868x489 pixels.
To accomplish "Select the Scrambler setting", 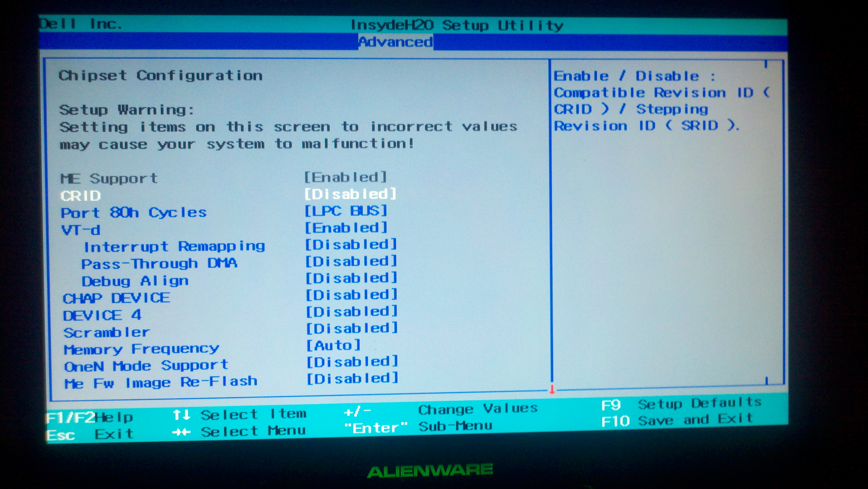I will [x=106, y=333].
